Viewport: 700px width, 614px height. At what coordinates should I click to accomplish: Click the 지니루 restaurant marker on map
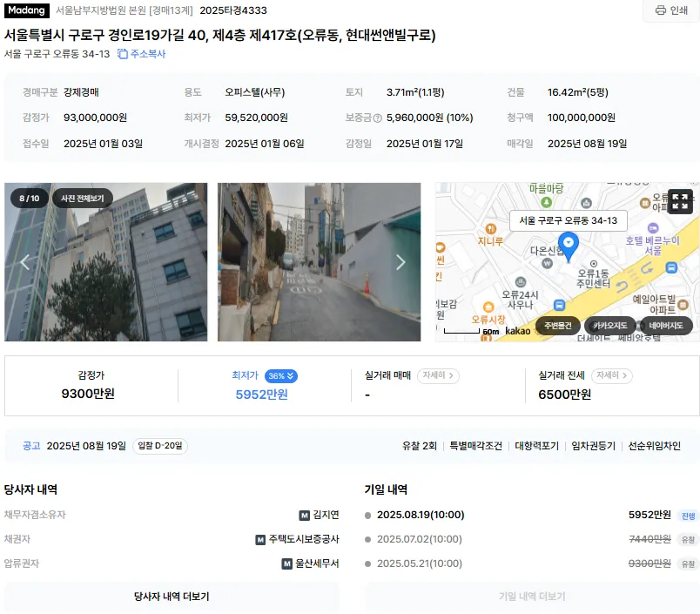pos(490,230)
